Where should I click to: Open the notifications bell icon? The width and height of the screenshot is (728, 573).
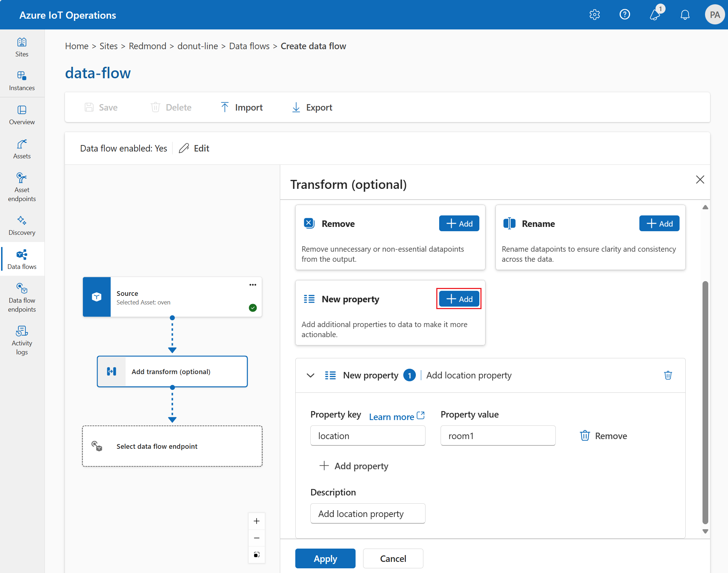click(x=685, y=15)
